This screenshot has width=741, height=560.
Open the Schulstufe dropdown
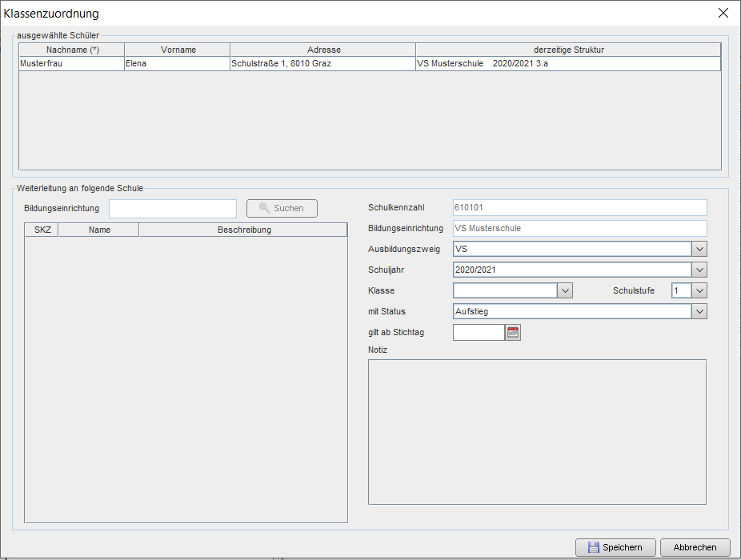tap(699, 290)
